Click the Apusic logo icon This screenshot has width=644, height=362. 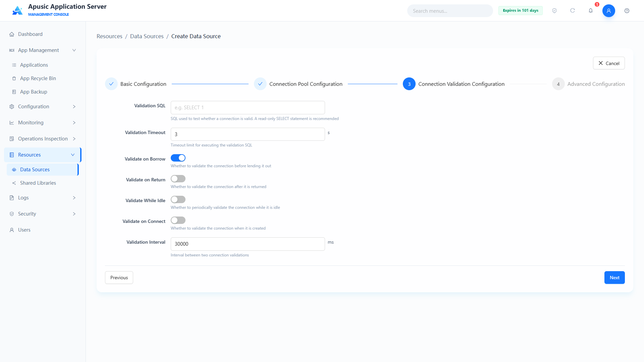[x=17, y=10]
